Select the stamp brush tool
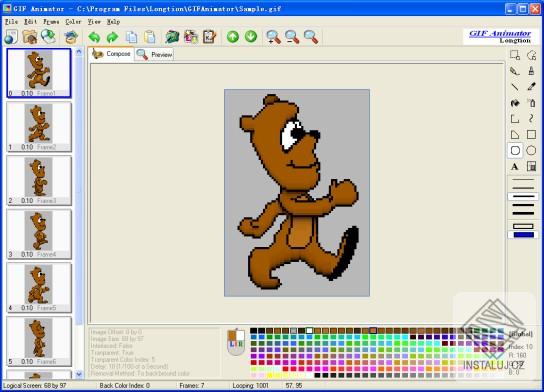Screen dimensions: 544x392 pyautogui.click(x=531, y=71)
